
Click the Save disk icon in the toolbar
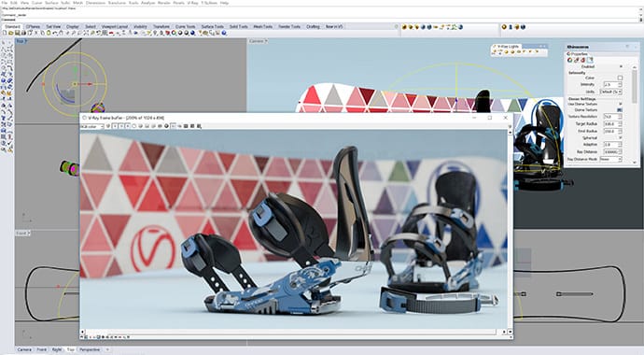[18, 33]
